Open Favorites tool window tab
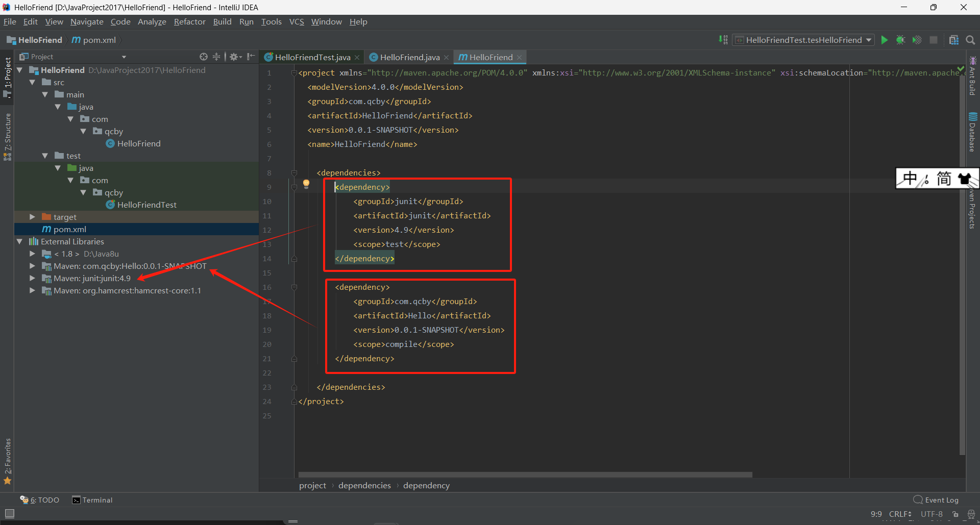 coord(7,461)
